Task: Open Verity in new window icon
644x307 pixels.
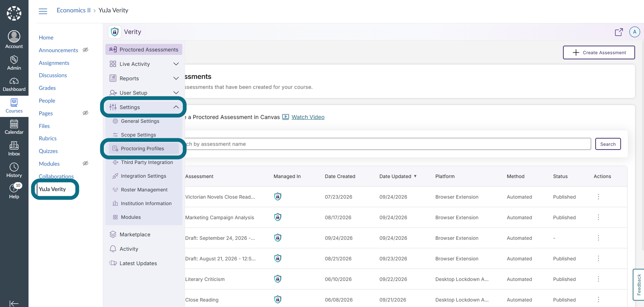Action: (619, 32)
